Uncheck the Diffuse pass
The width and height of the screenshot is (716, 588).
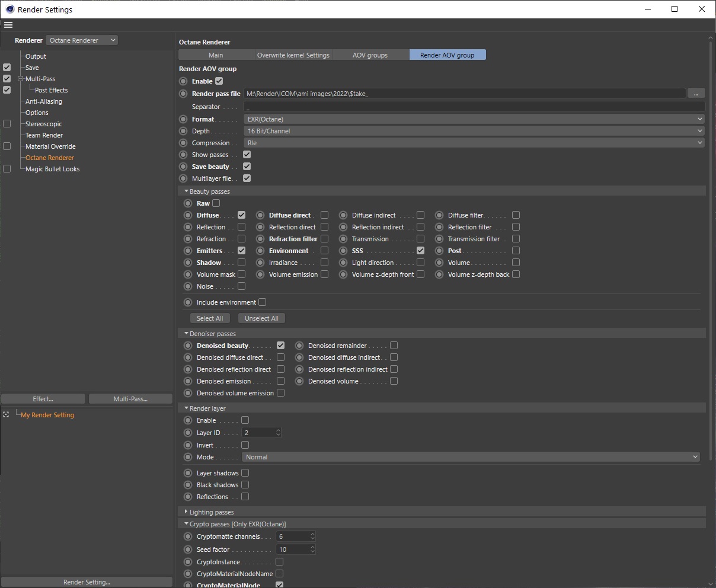241,215
